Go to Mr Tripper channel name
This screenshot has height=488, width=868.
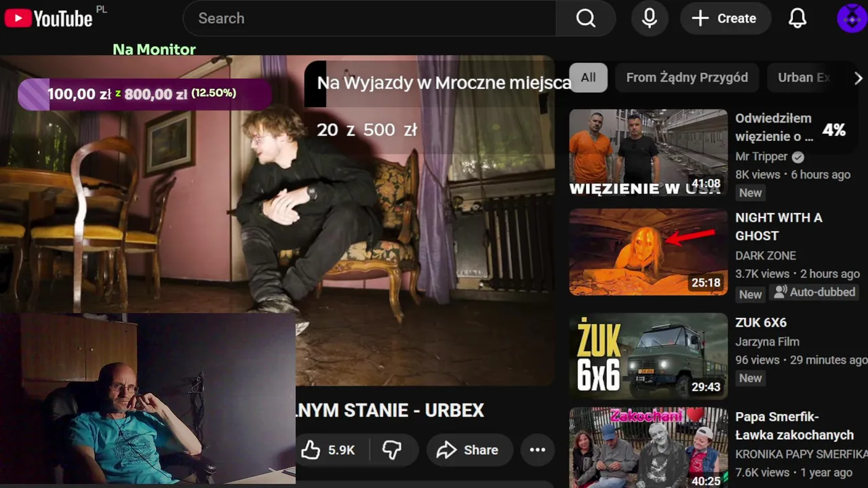tap(762, 157)
